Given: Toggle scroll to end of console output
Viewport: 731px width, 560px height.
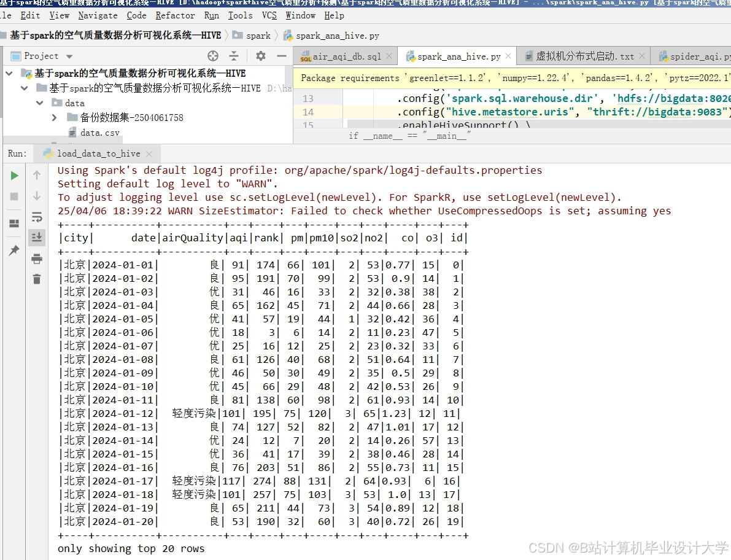Looking at the screenshot, I should (37, 238).
